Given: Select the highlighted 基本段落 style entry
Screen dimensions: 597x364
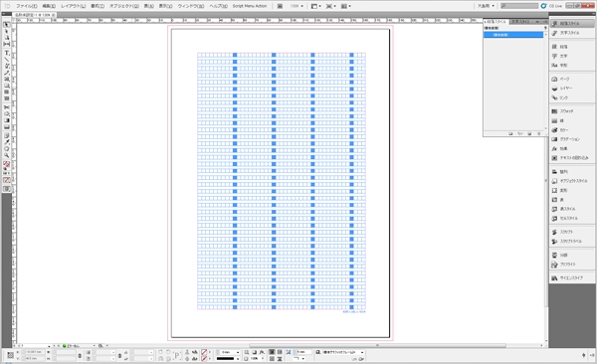Looking at the screenshot, I should pyautogui.click(x=513, y=35).
